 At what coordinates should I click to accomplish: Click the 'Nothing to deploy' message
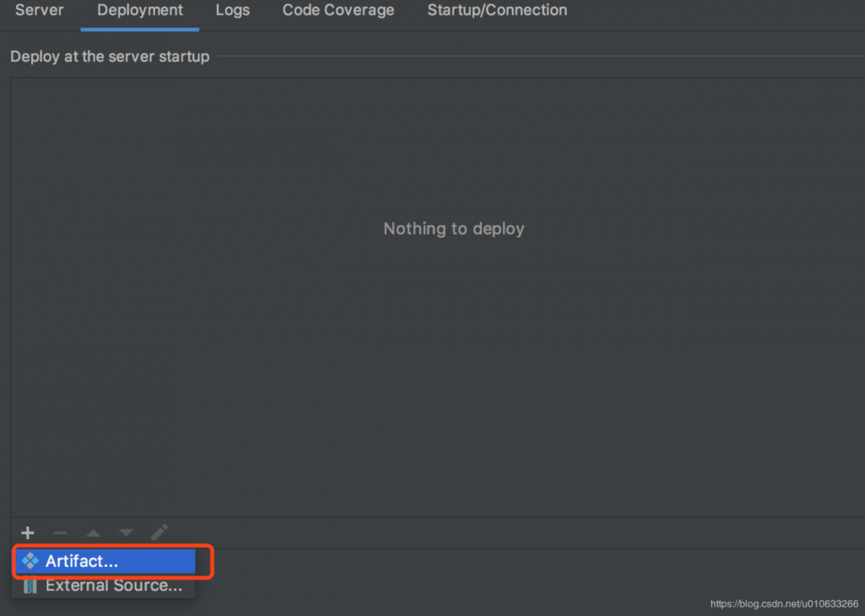click(453, 228)
